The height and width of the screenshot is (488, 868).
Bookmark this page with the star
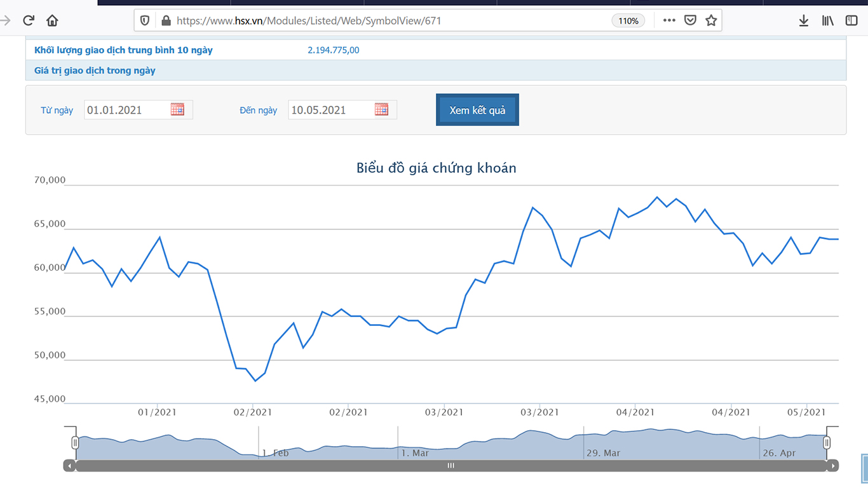coord(711,20)
